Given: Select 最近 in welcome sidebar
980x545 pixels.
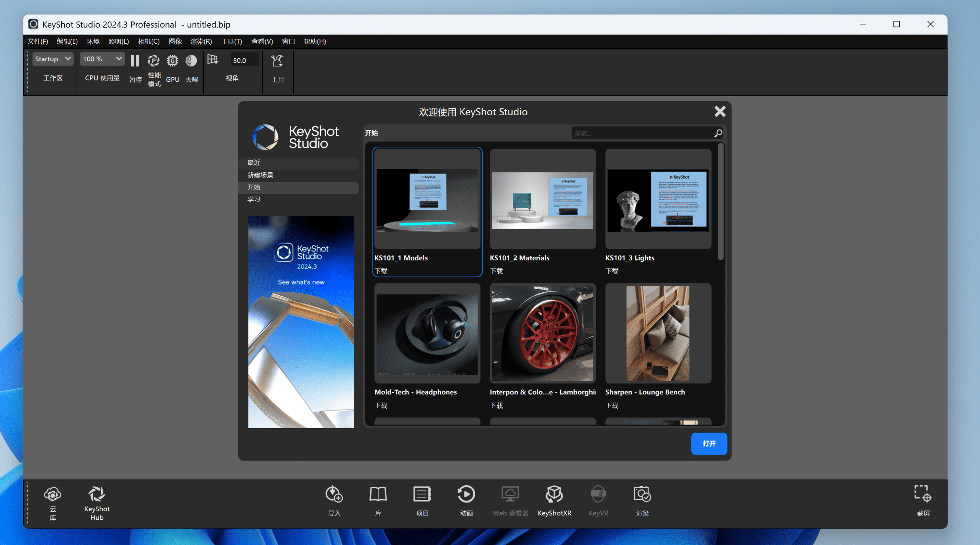Looking at the screenshot, I should pos(299,163).
